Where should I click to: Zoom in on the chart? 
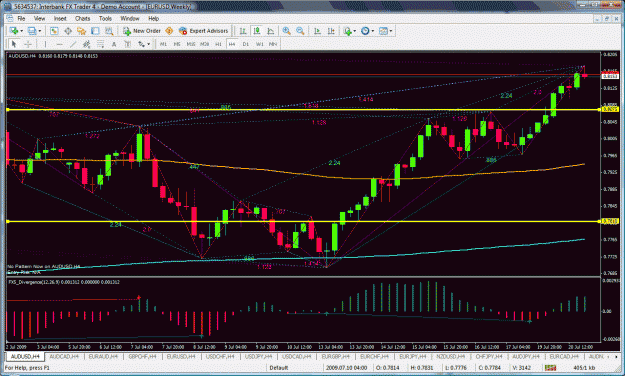(x=286, y=31)
